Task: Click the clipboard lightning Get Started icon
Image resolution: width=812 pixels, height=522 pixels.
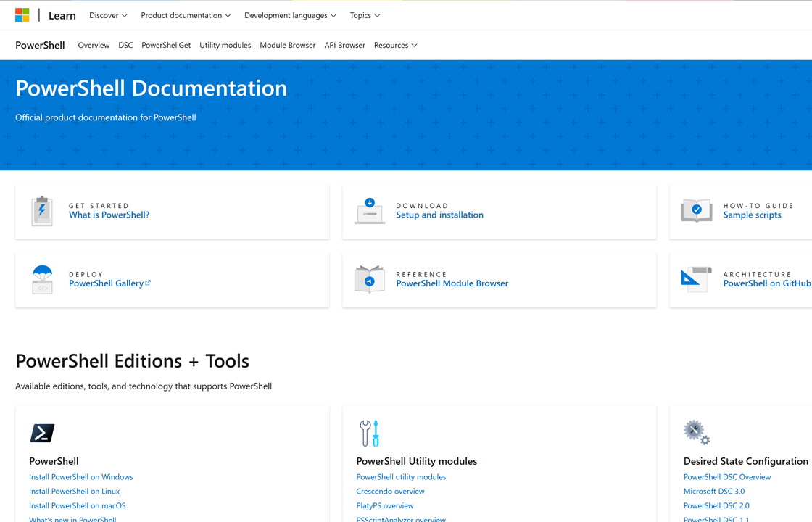Action: tap(42, 211)
